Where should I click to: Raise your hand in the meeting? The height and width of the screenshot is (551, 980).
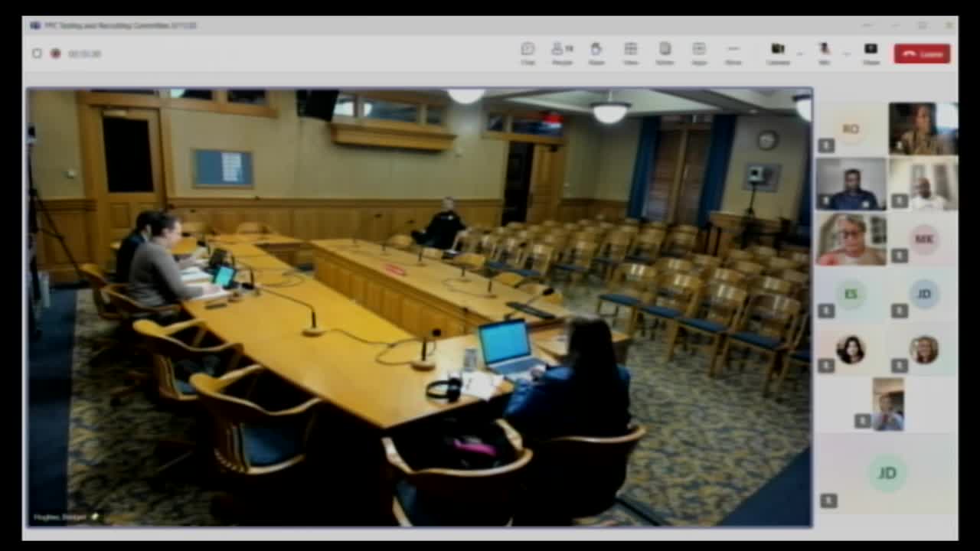click(596, 53)
